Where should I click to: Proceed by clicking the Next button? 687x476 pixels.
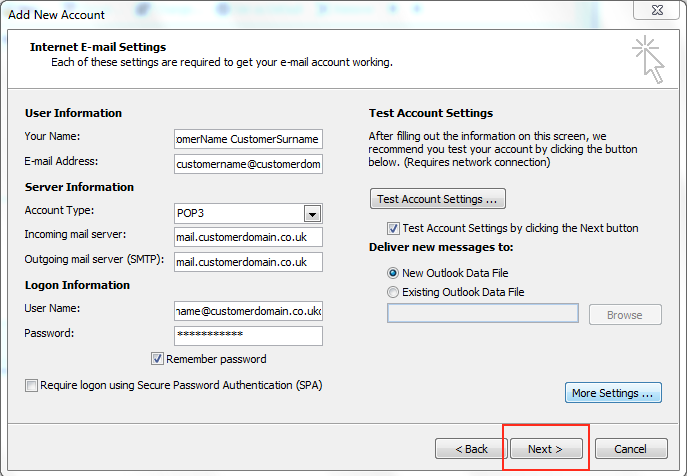(x=545, y=449)
